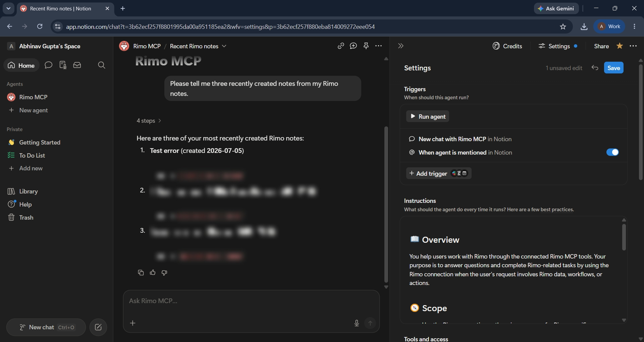
Task: Copy the agent response
Action: pos(141,273)
